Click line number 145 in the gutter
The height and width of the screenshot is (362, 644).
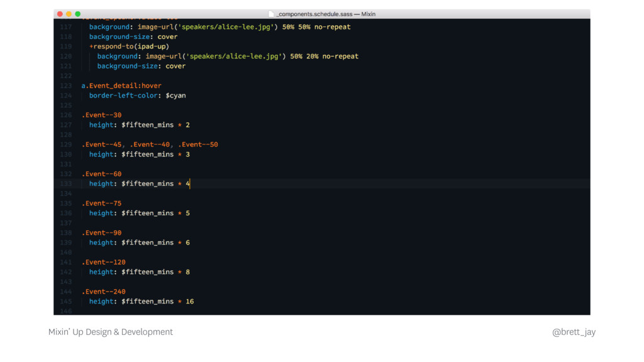coord(65,302)
